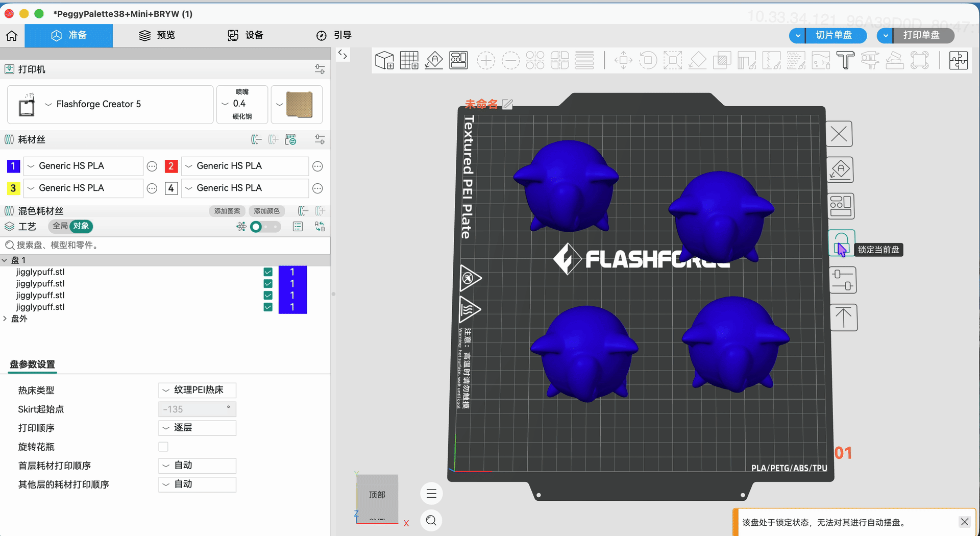Viewport: 980px width, 536px height.
Task: Auto-orient objects using the plate-side icon
Action: click(840, 169)
